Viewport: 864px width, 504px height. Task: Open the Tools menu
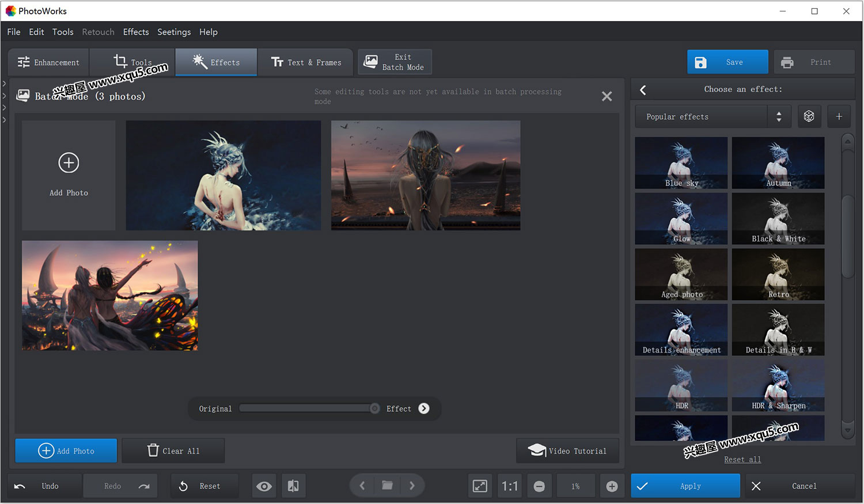coord(63,32)
